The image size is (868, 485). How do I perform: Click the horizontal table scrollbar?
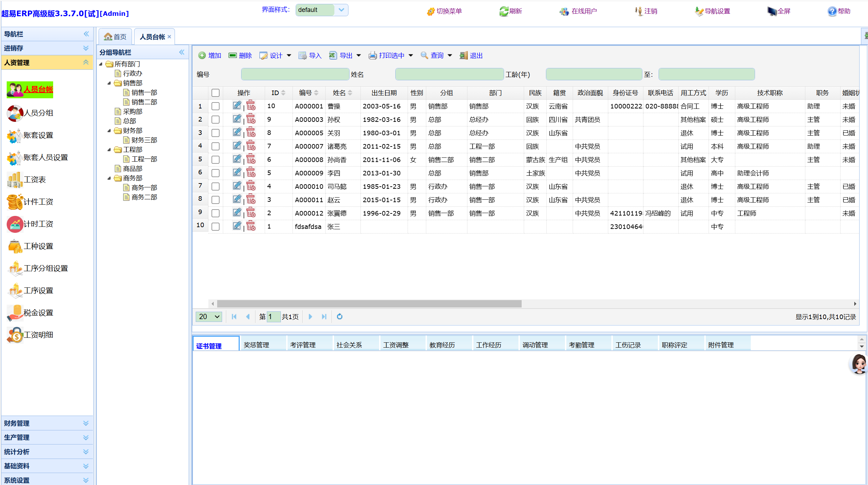[x=369, y=304]
